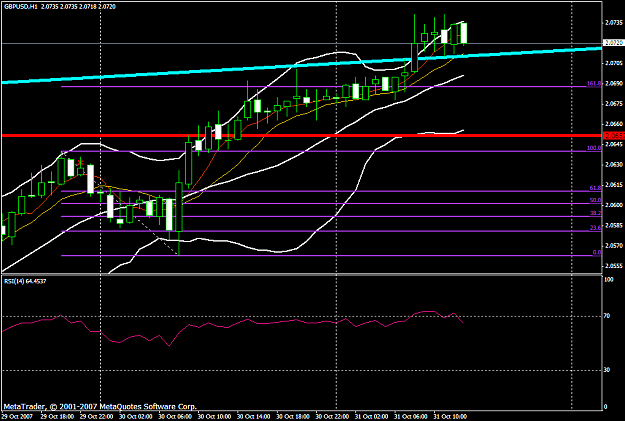Click the RSI(14) 64.4537 indicator label
Viewport: 625px width, 421px height.
tap(25, 281)
